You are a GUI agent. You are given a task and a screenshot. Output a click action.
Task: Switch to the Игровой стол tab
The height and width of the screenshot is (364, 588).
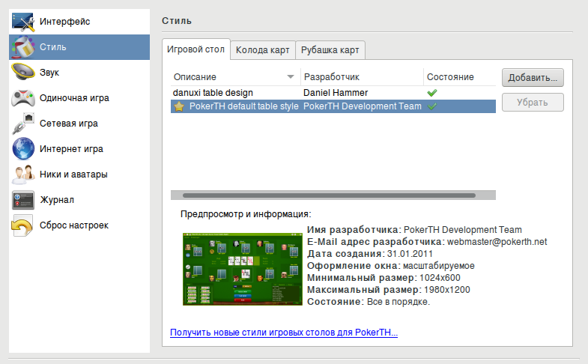tap(196, 49)
